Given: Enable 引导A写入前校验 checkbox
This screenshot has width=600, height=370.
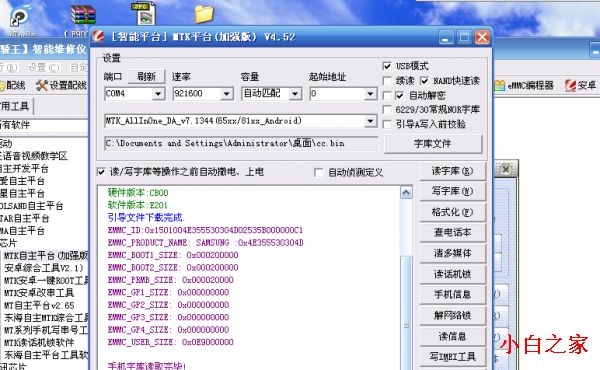Looking at the screenshot, I should (387, 124).
